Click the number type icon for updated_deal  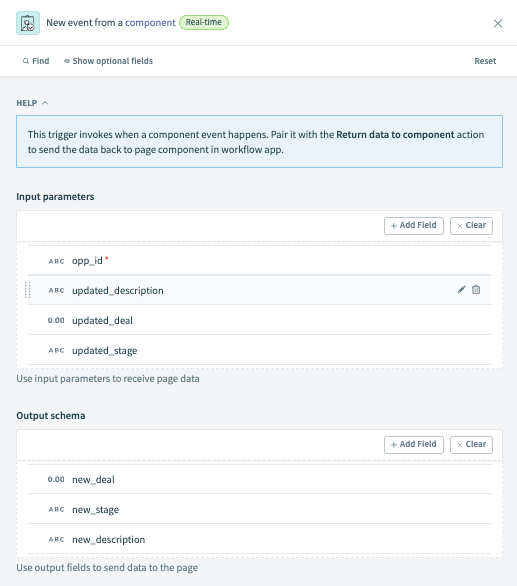pos(56,320)
